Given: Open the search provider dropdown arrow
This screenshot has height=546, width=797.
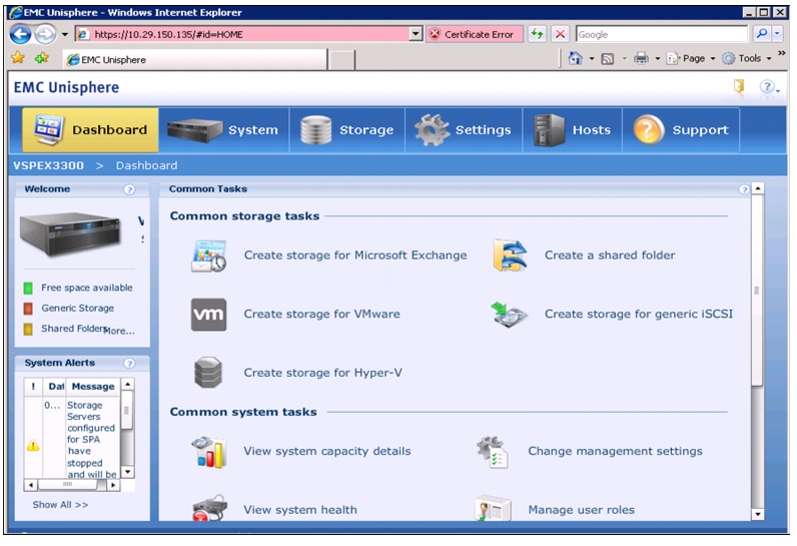Looking at the screenshot, I should [778, 34].
